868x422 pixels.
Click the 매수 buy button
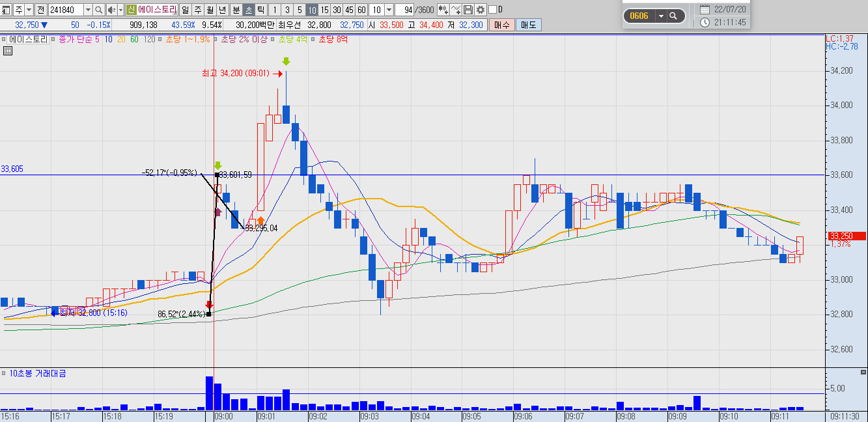point(502,25)
